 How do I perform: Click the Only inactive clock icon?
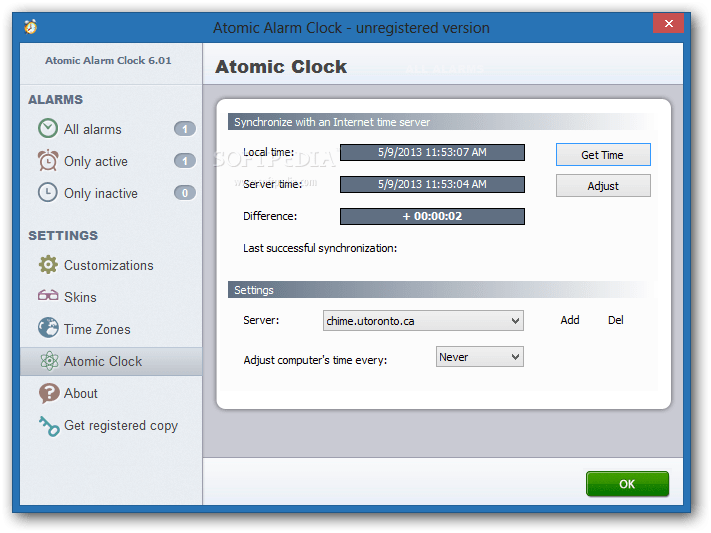point(48,192)
